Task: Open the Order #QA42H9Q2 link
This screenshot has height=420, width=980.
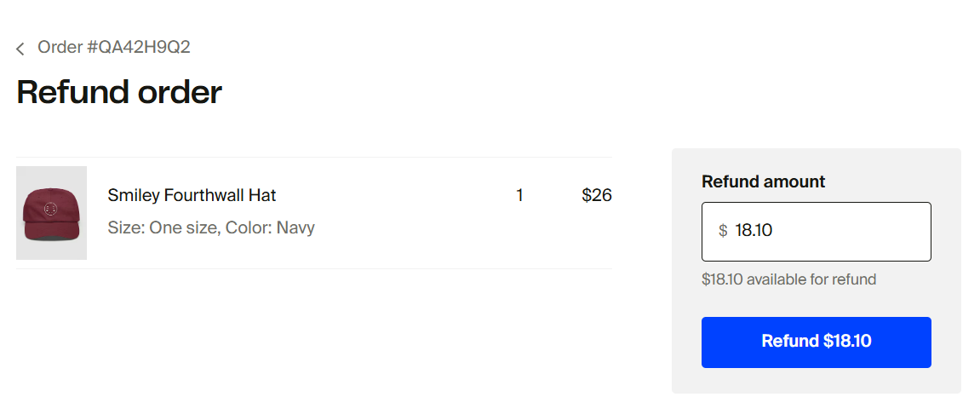Action: tap(113, 47)
